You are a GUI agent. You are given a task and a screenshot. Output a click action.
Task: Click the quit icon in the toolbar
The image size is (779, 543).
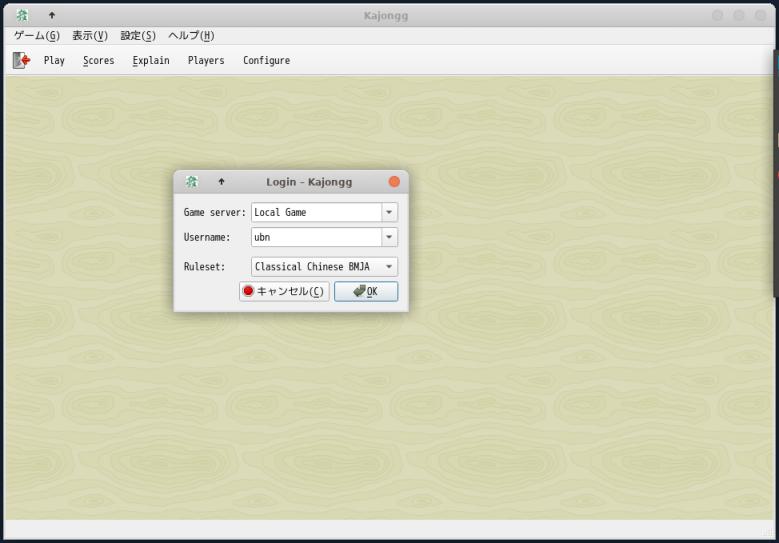click(21, 60)
